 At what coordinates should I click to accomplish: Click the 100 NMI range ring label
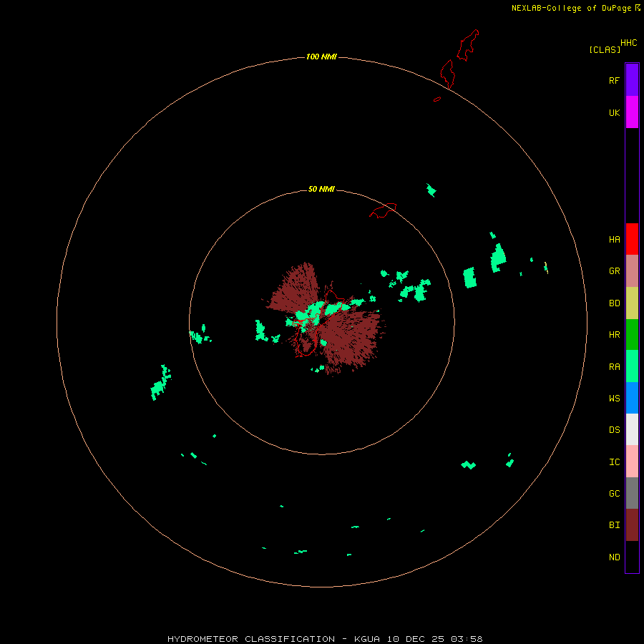pos(321,57)
